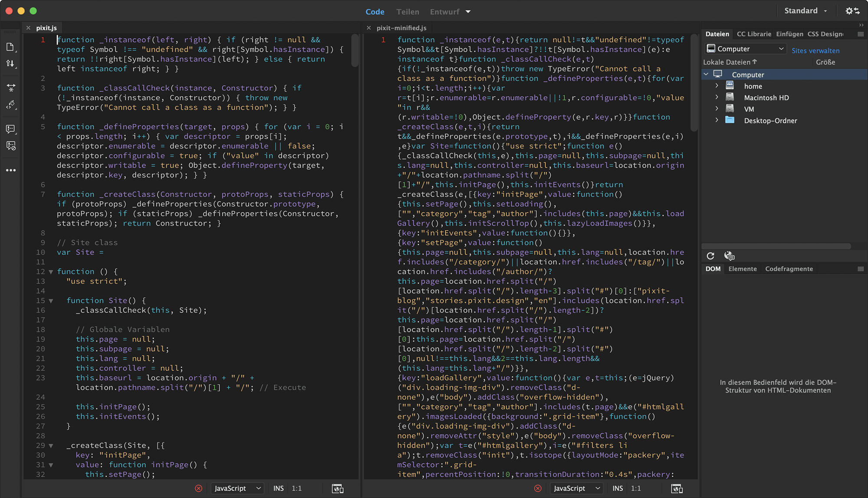The image size is (868, 498).
Task: Expand the Macintosh HD tree node
Action: click(x=717, y=98)
